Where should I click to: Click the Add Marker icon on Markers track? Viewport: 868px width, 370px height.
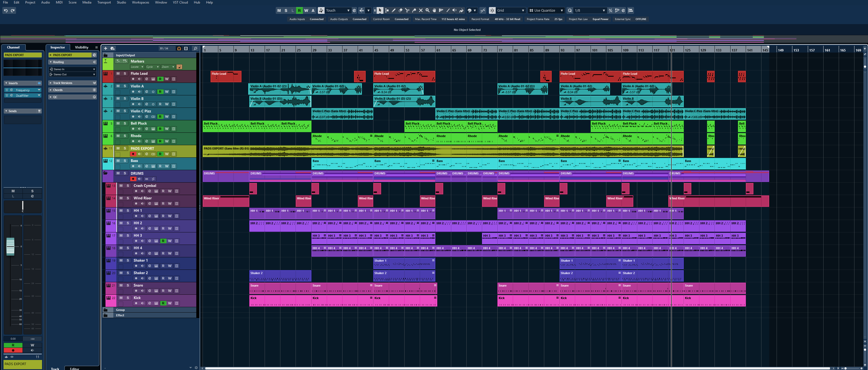coord(118,61)
